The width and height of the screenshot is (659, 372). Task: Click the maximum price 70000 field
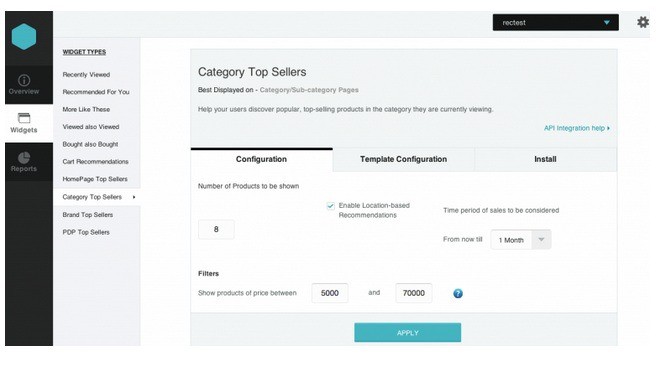click(414, 293)
